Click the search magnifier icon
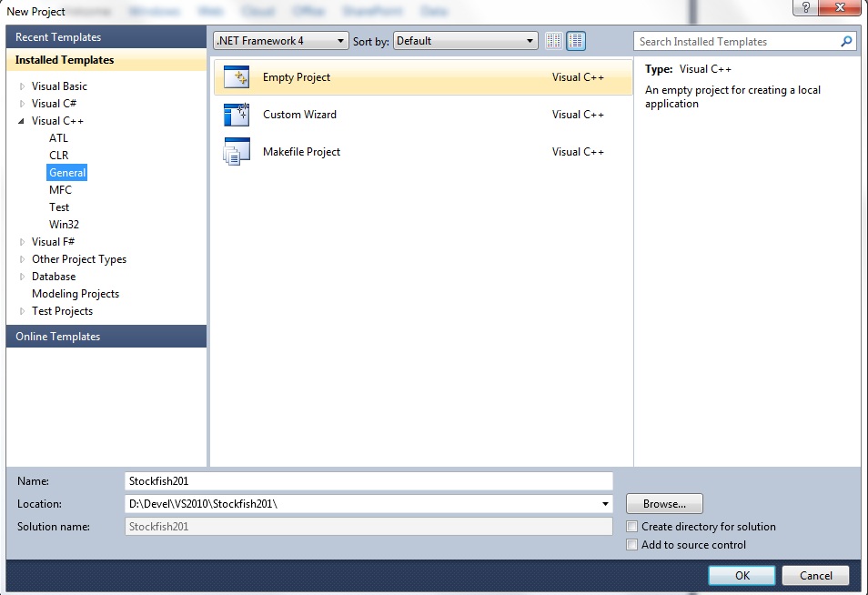The height and width of the screenshot is (595, 868). pos(846,42)
